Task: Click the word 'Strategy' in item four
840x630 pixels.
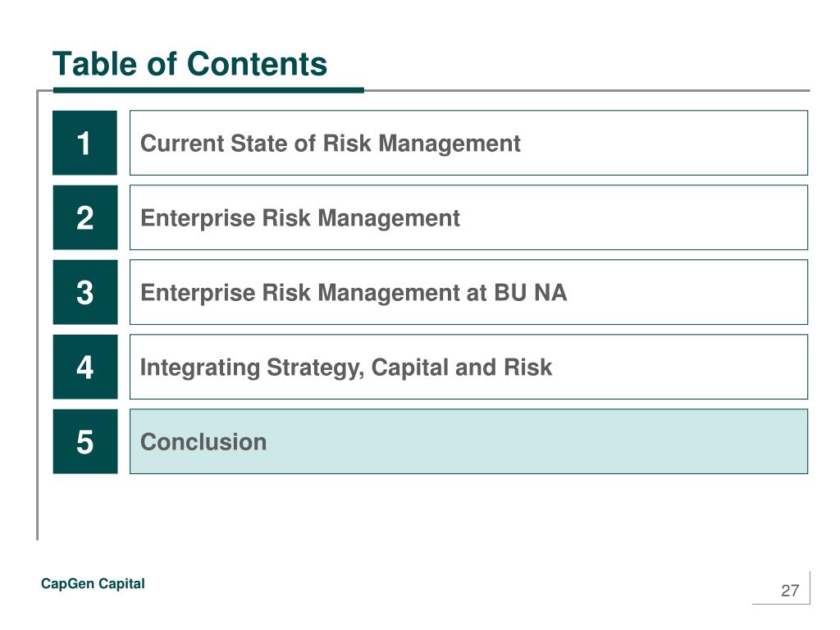Action: 315,368
